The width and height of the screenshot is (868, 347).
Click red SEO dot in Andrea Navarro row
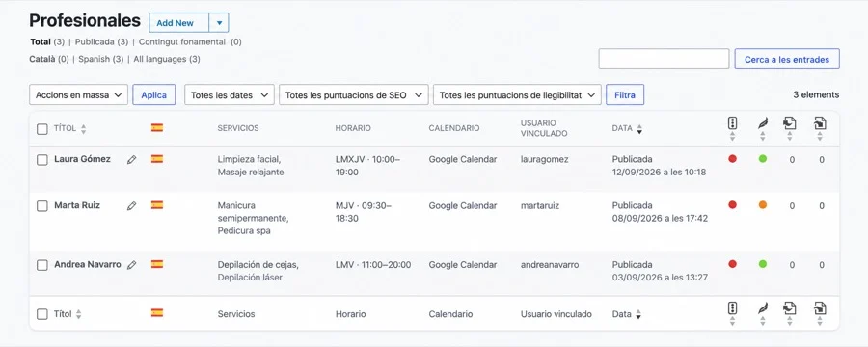coord(732,264)
